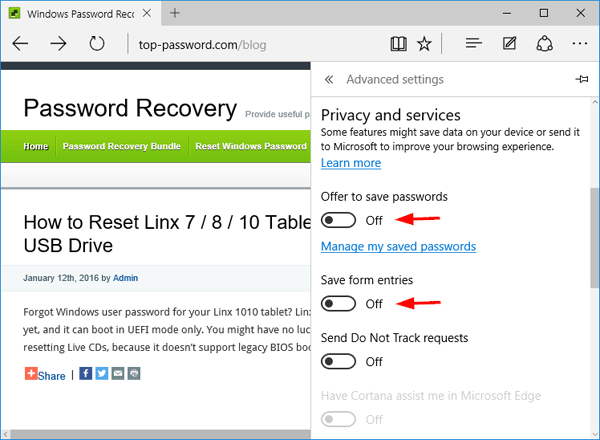Image resolution: width=600 pixels, height=440 pixels.
Task: Open How to Reset Linx article title
Action: [x=167, y=234]
